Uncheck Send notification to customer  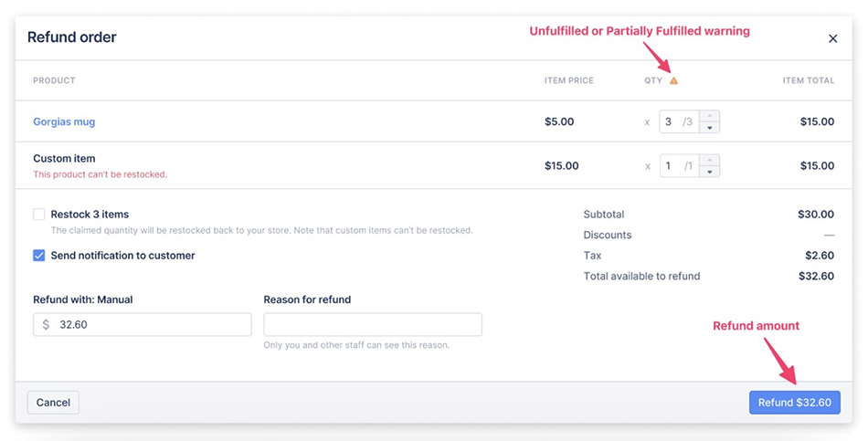point(38,256)
